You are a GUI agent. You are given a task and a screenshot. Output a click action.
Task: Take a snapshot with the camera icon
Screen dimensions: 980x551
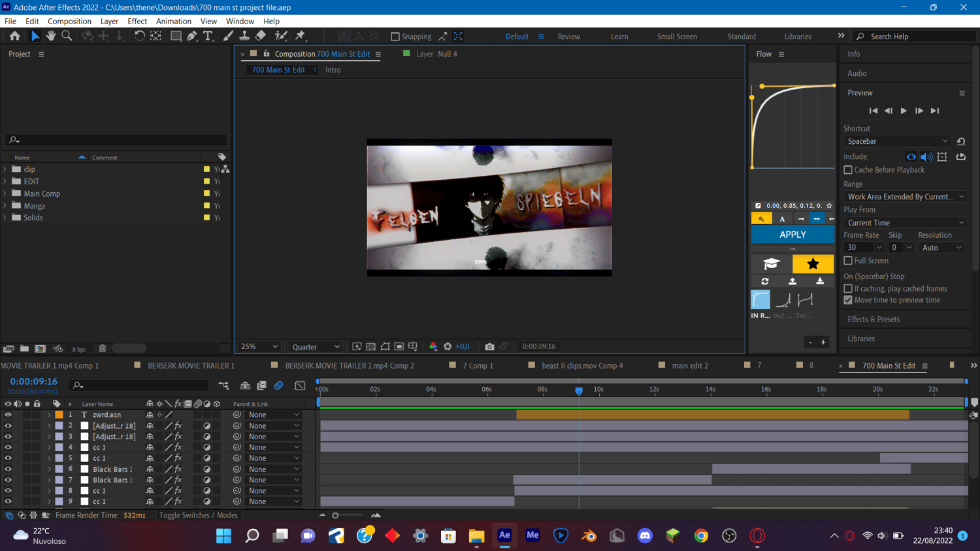point(489,346)
